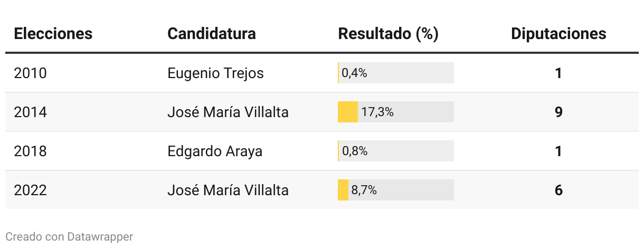The width and height of the screenshot is (644, 249).
Task: Click the Resultado (%) column header
Action: (388, 34)
